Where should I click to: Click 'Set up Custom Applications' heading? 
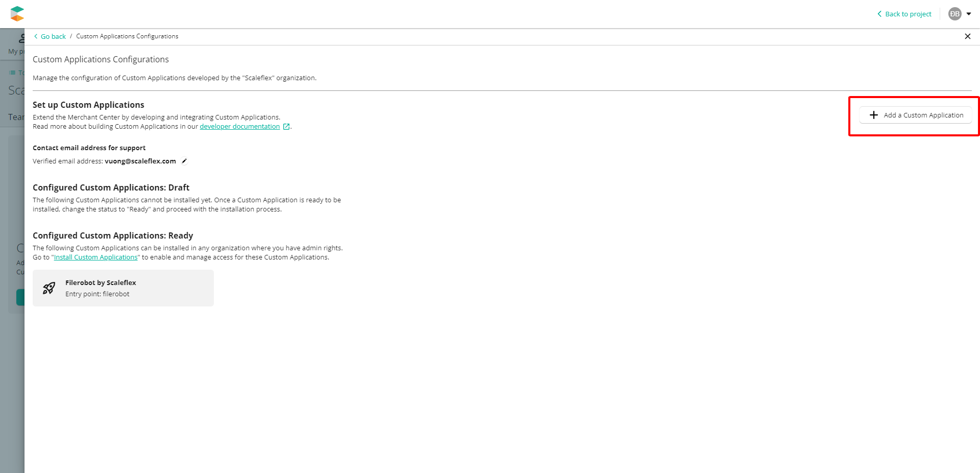[x=88, y=105]
